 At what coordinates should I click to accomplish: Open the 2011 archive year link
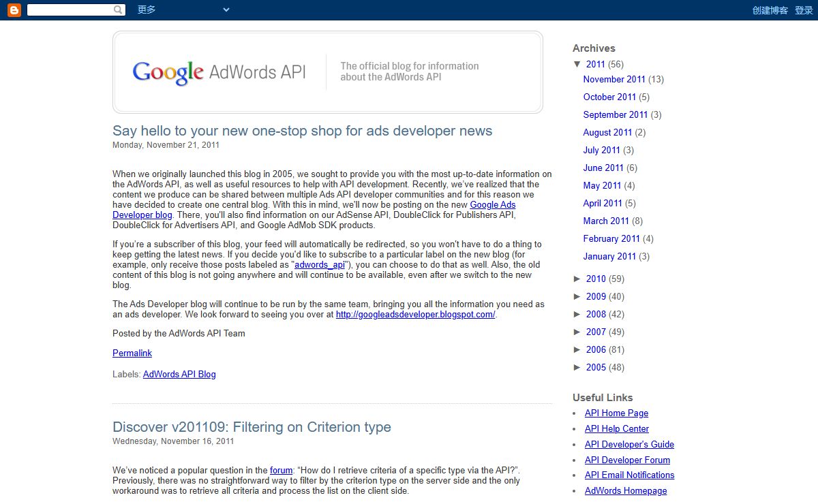[x=596, y=64]
